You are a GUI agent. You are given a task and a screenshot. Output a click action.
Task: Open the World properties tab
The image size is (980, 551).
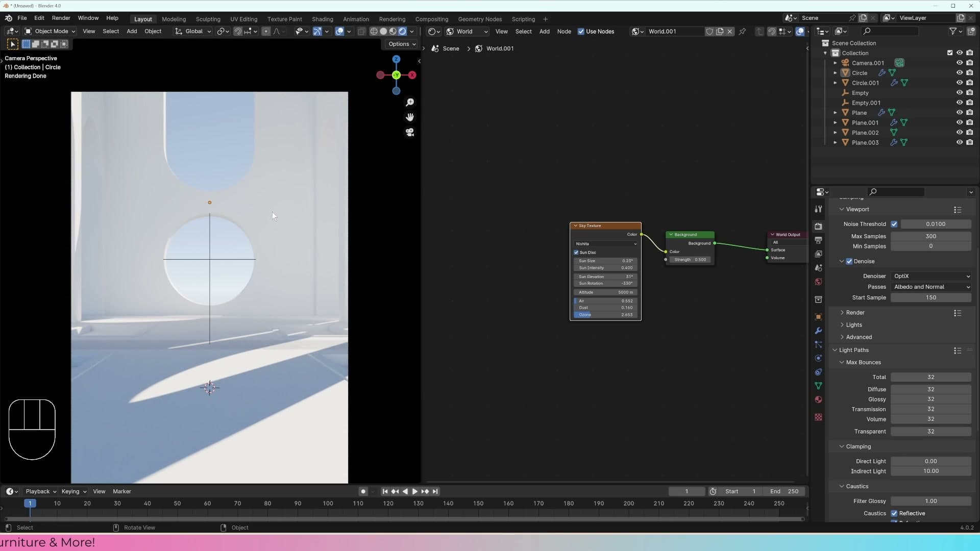818,282
